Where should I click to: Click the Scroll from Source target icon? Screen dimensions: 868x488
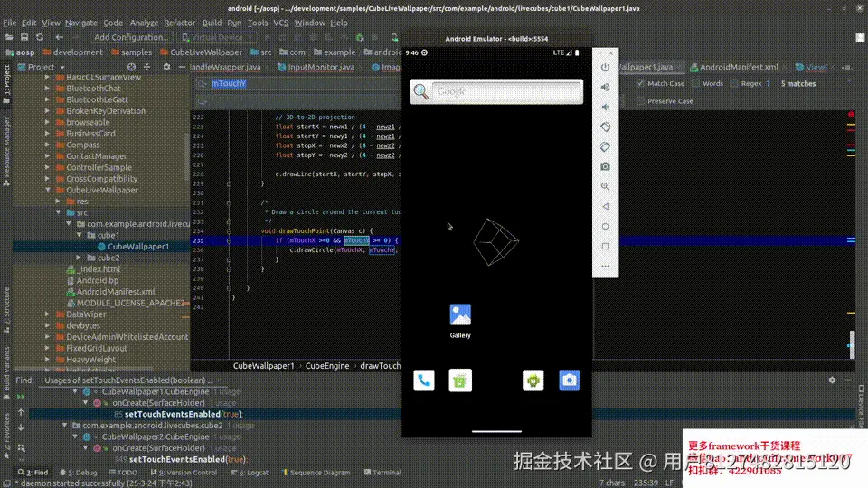(x=131, y=67)
